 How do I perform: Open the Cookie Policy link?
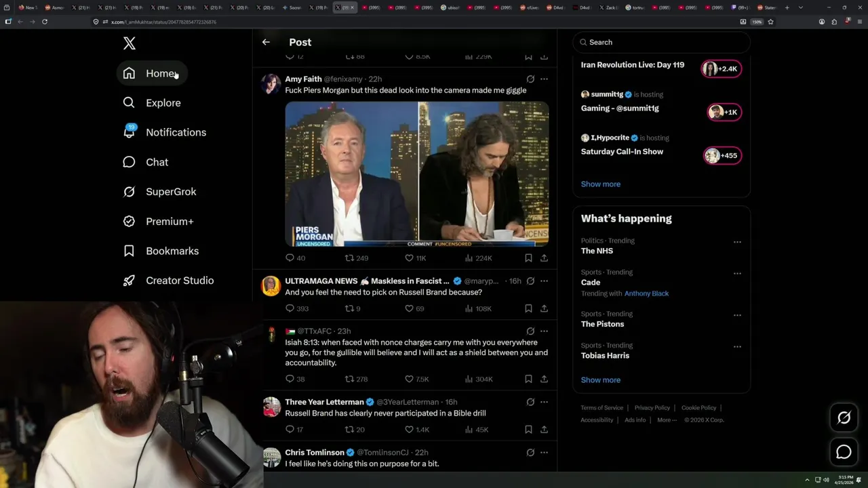698,408
